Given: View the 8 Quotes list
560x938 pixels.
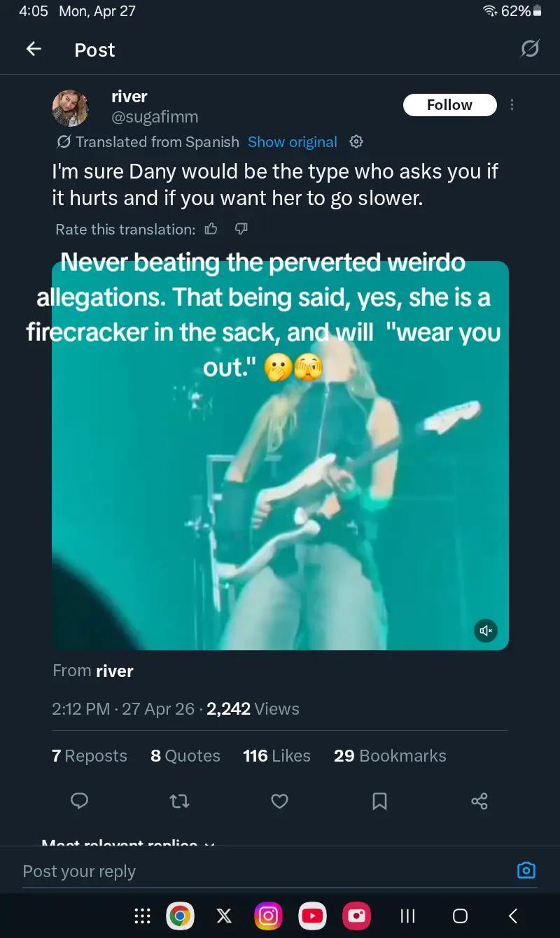Looking at the screenshot, I should point(185,756).
